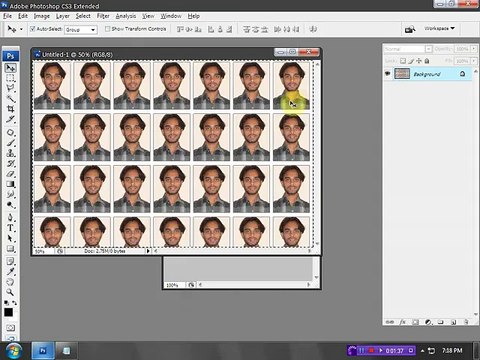Screen dimensions: 480x360
Task: Open the File menu
Action: pos(7,16)
